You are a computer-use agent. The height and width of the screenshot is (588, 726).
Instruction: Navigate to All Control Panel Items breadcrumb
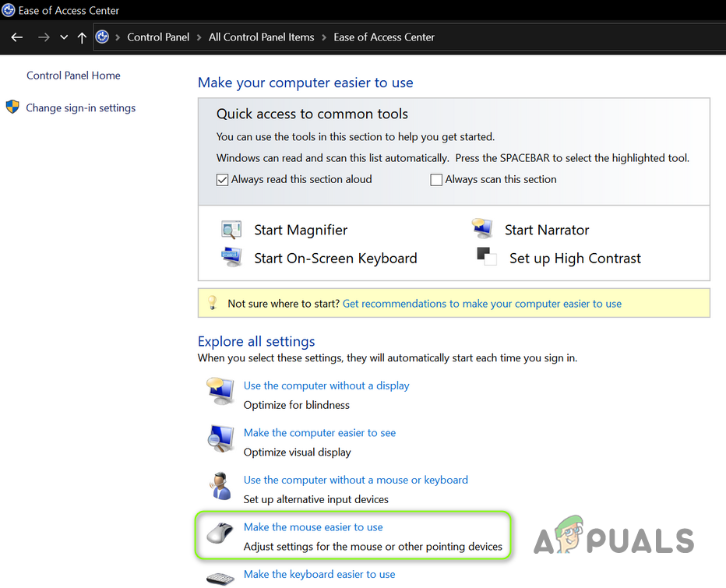coord(261,37)
